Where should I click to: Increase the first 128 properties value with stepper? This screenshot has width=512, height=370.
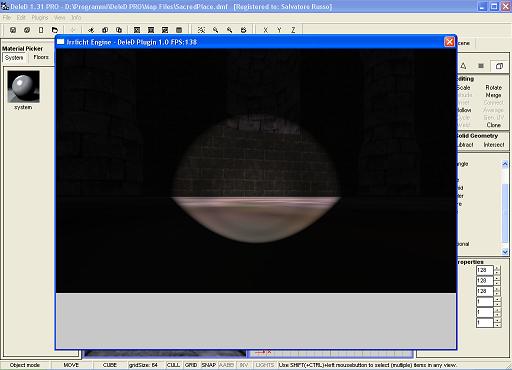coord(497,268)
